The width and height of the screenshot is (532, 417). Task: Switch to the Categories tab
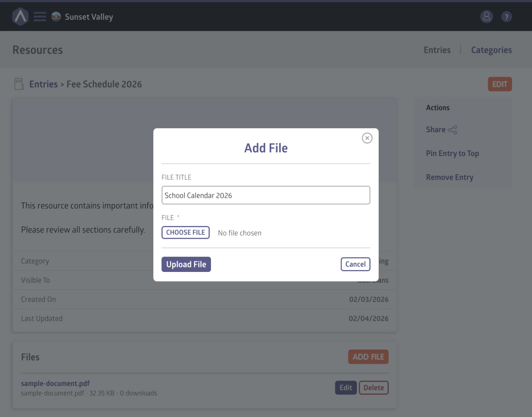coord(491,50)
